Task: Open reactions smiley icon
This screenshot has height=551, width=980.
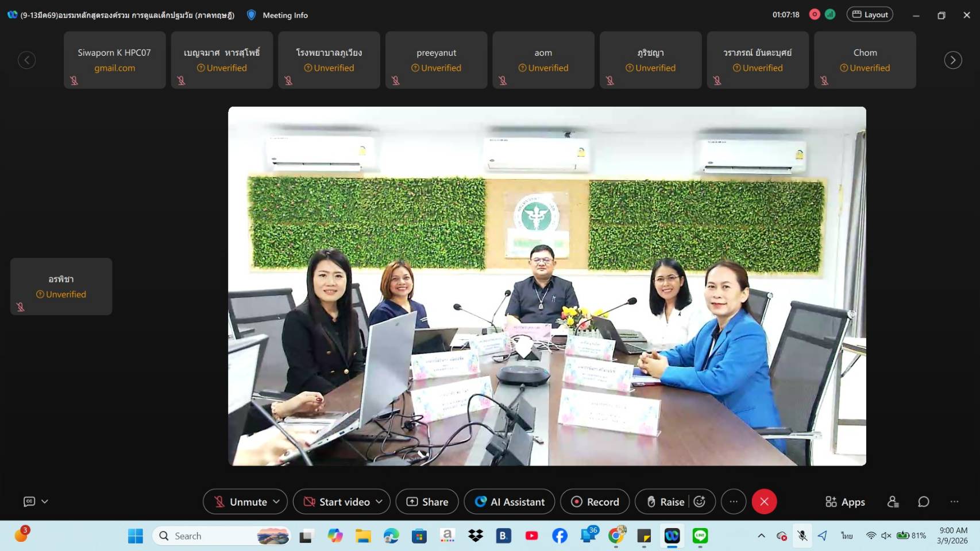Action: [700, 502]
